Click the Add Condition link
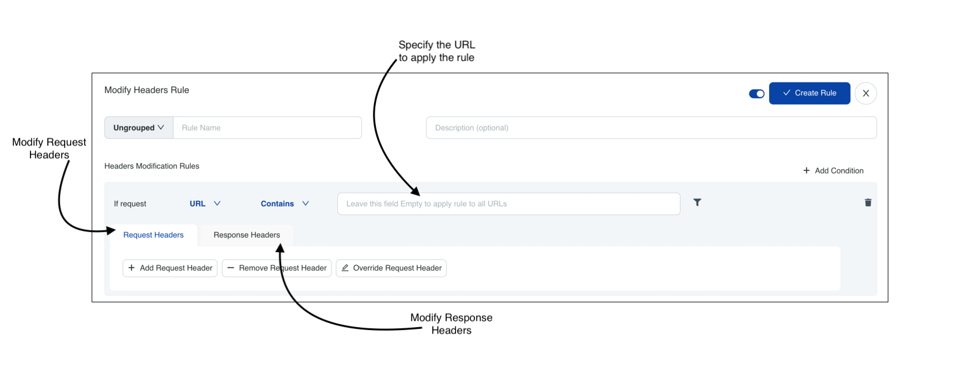This screenshot has width=980, height=375. click(839, 171)
